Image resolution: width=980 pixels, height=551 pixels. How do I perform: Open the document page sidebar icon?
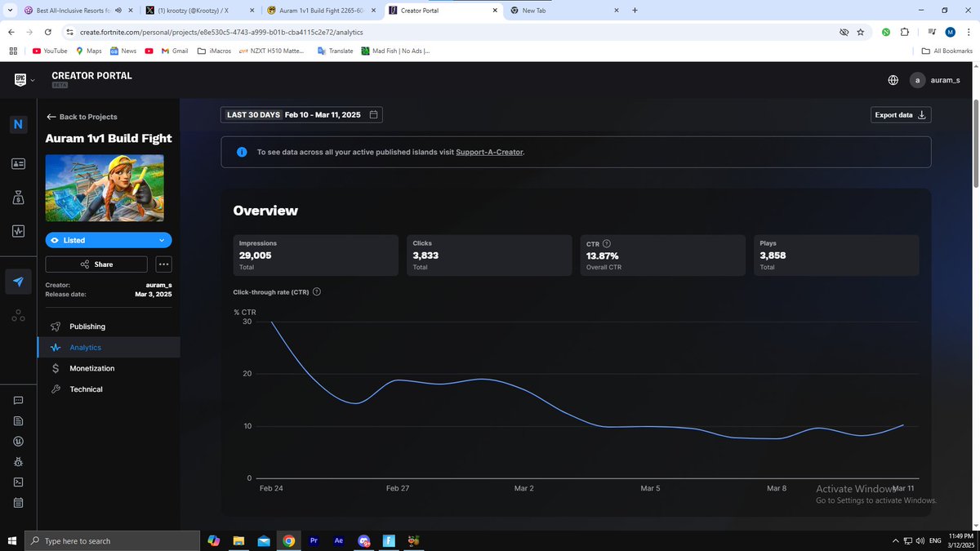click(x=19, y=421)
